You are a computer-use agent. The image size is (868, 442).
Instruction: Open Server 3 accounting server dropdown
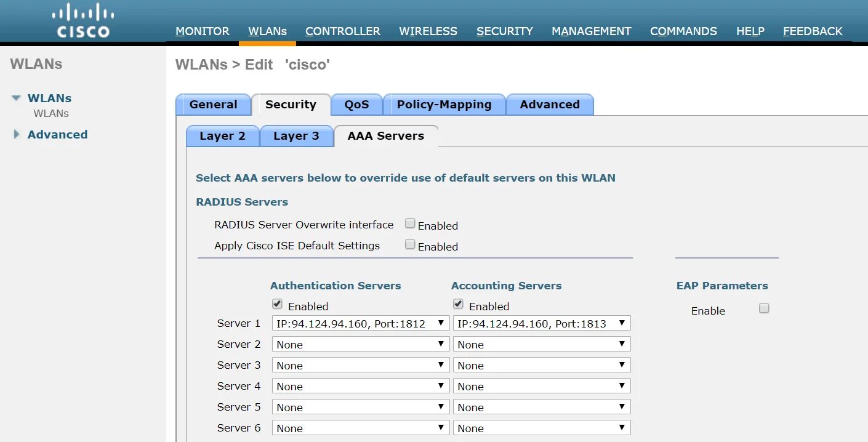[x=542, y=366]
